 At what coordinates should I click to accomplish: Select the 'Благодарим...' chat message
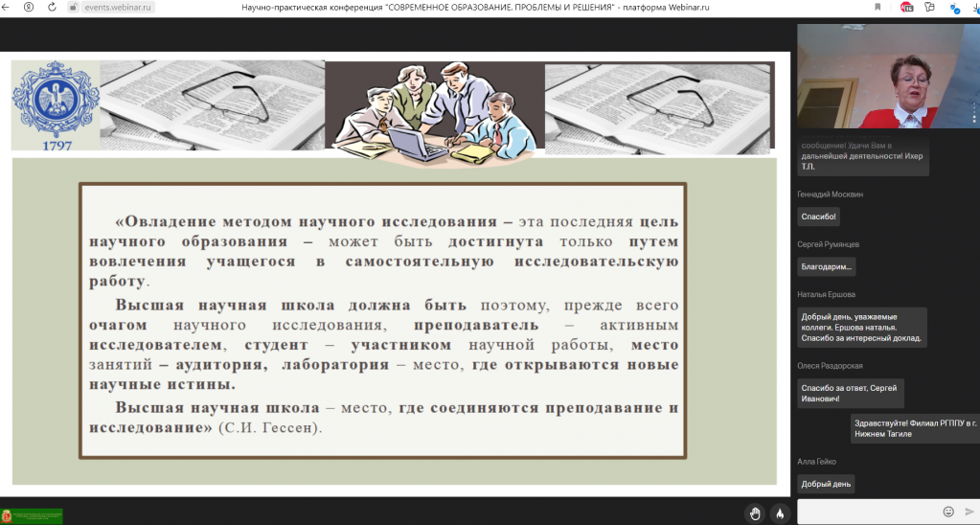coord(827,267)
